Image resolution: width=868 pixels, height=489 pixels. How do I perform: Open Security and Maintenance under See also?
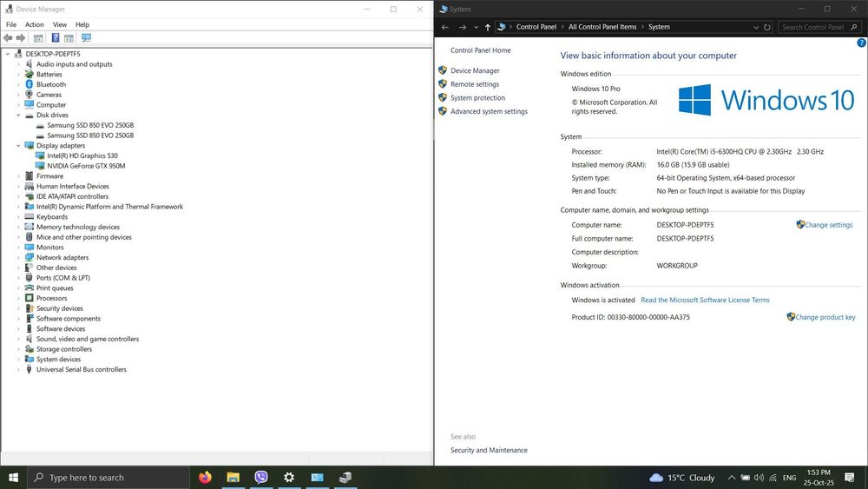pyautogui.click(x=489, y=450)
